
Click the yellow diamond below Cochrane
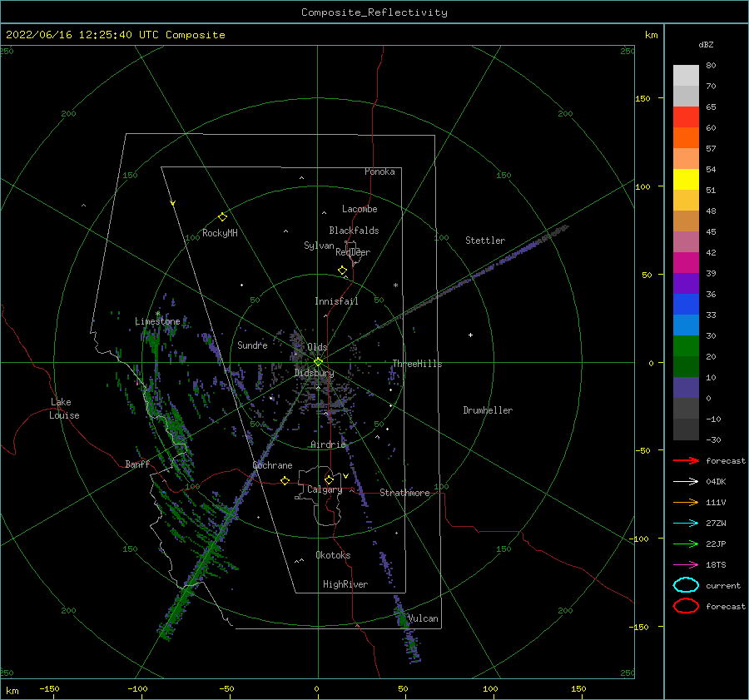pos(285,480)
